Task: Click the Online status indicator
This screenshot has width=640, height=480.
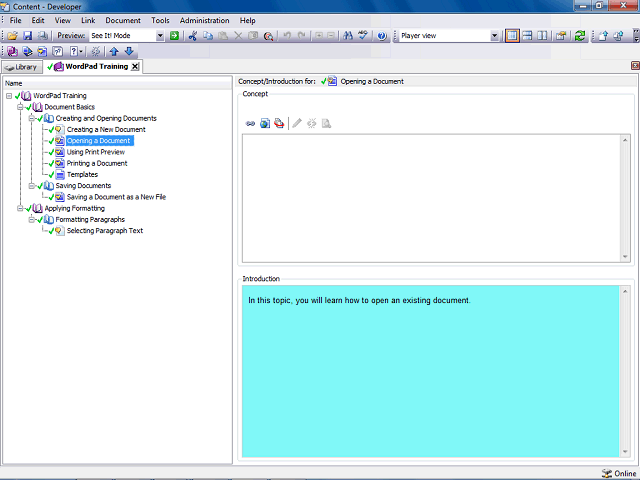Action: [619, 473]
